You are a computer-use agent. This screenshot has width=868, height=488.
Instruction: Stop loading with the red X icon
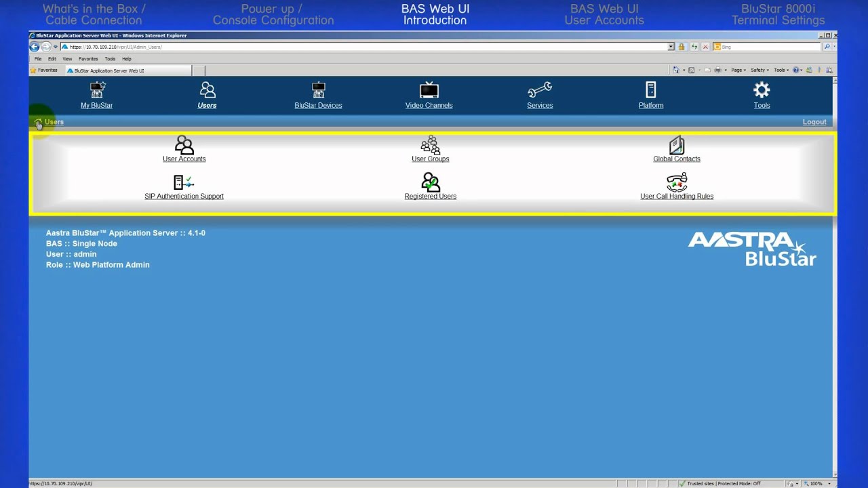pos(705,47)
